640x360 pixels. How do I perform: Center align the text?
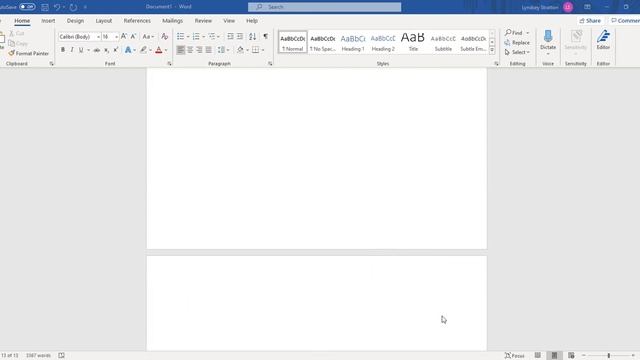[190, 50]
